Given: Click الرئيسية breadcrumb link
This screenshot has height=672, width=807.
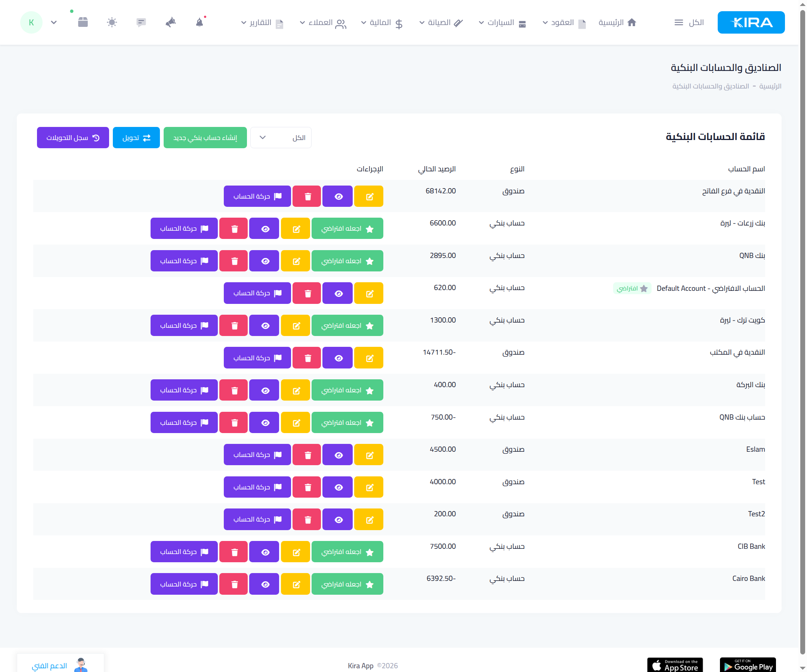Looking at the screenshot, I should click(770, 86).
